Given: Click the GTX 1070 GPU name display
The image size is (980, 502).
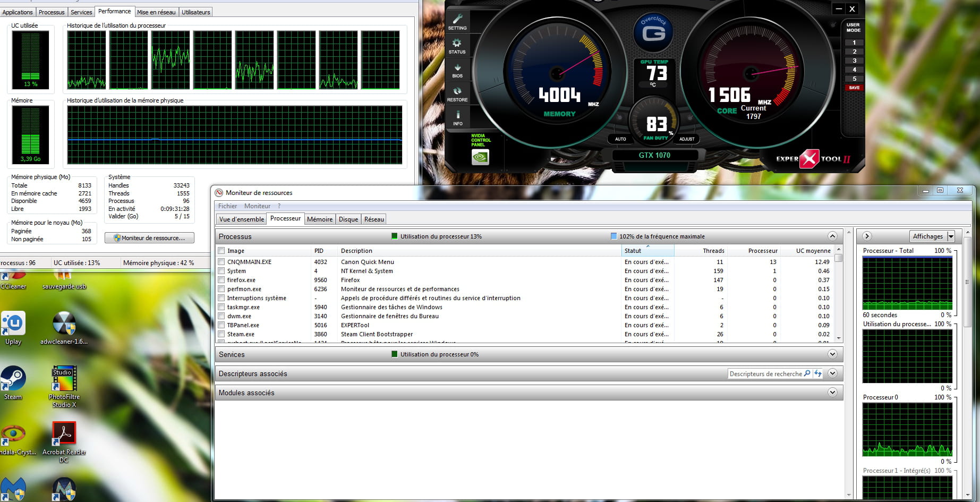Looking at the screenshot, I should [x=654, y=155].
